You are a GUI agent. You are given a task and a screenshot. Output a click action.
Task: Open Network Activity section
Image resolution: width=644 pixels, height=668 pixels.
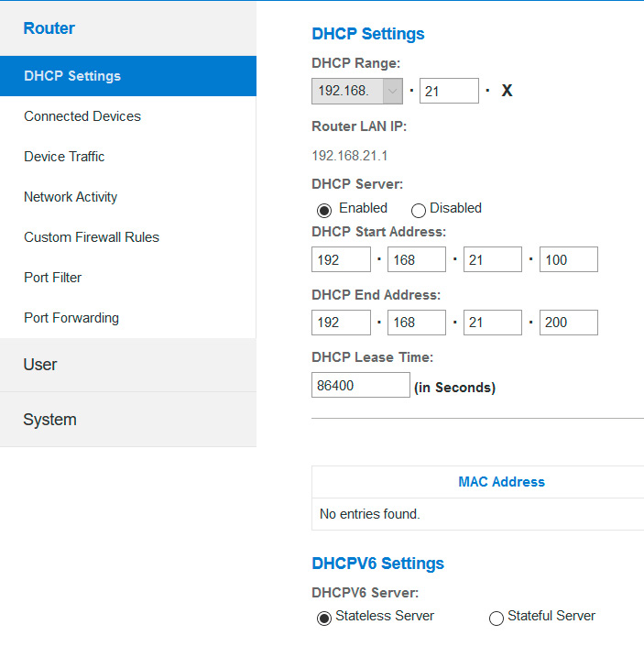pyautogui.click(x=71, y=197)
